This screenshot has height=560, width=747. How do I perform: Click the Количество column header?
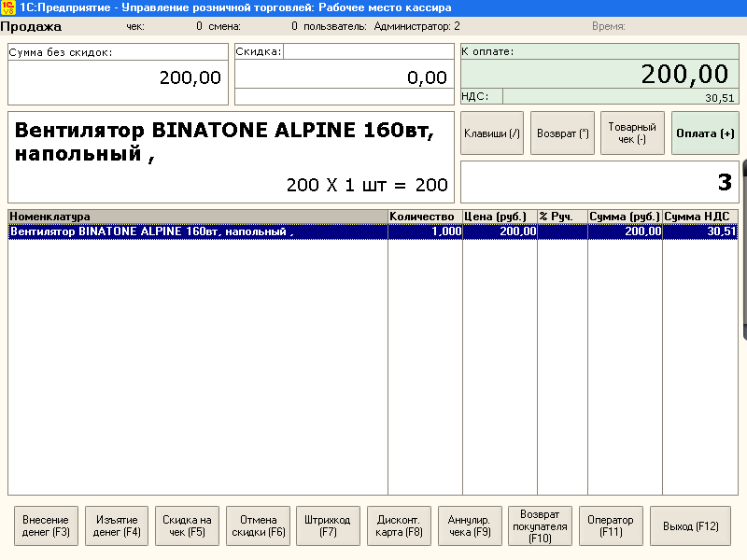point(425,217)
